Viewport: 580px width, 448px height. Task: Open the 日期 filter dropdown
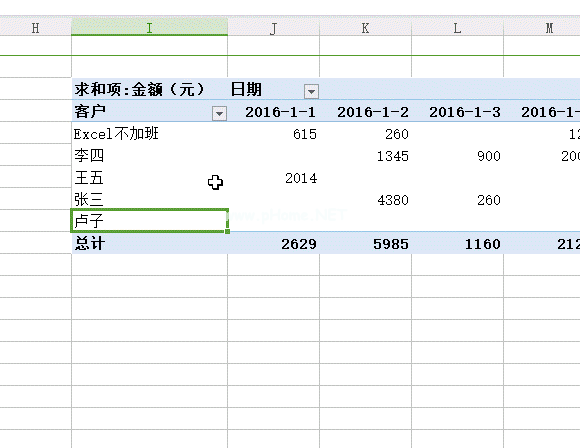pos(311,91)
